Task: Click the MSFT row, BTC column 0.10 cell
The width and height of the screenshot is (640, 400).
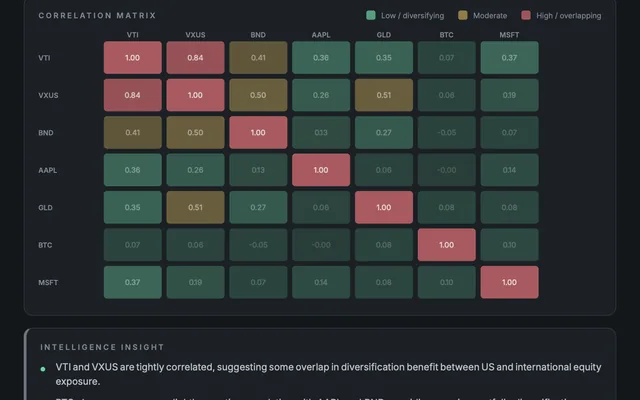Action: click(447, 282)
